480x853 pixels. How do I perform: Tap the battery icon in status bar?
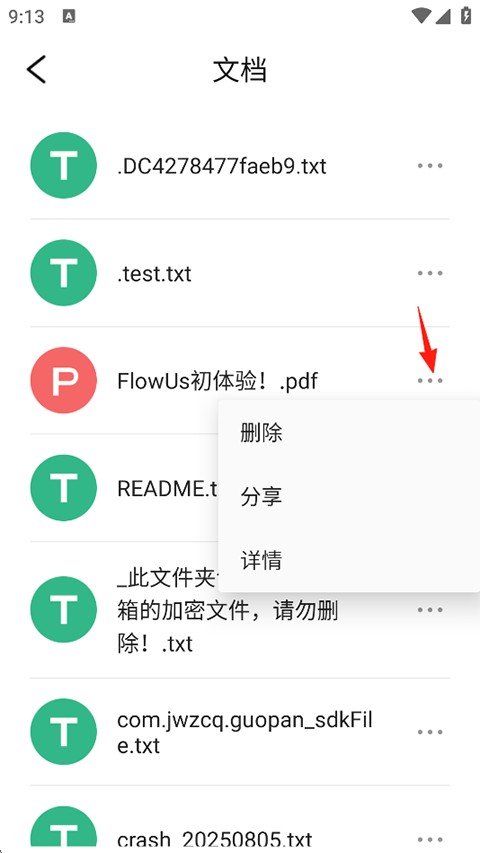click(466, 15)
